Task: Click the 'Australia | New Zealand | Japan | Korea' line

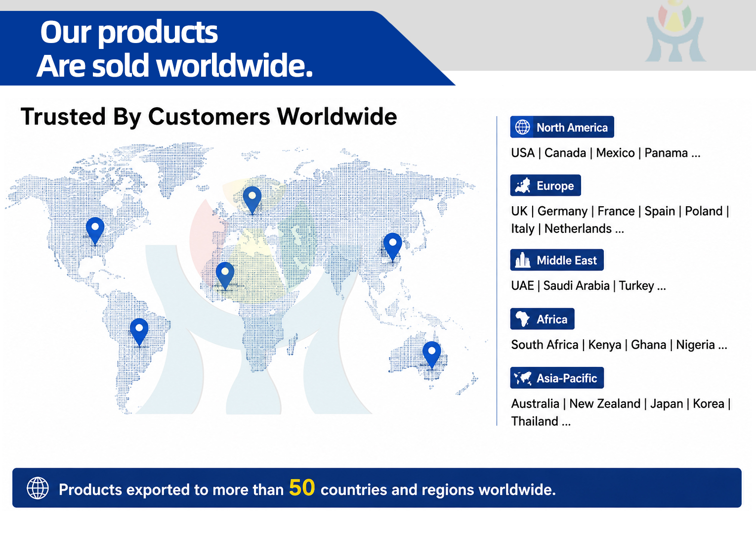Action: pyautogui.click(x=621, y=403)
